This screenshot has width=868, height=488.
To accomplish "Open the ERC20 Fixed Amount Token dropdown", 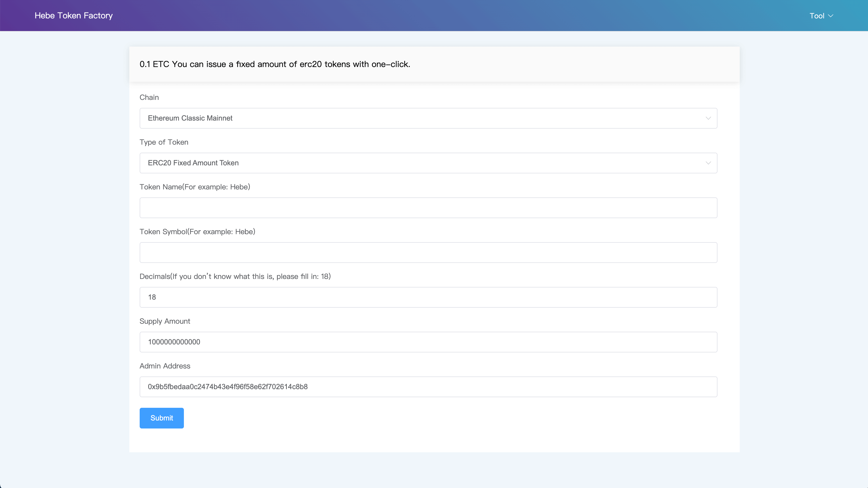I will (428, 163).
